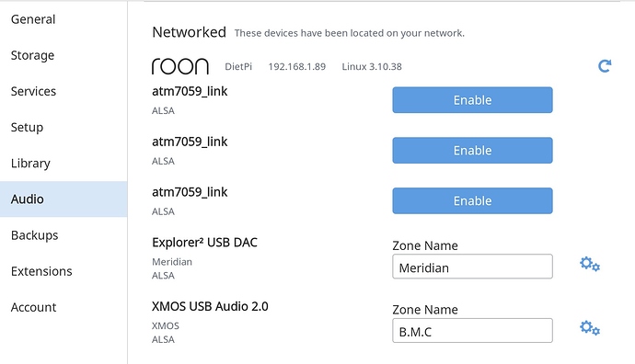The height and width of the screenshot is (364, 635).
Task: Edit the B.M.C zone name field
Action: (472, 330)
